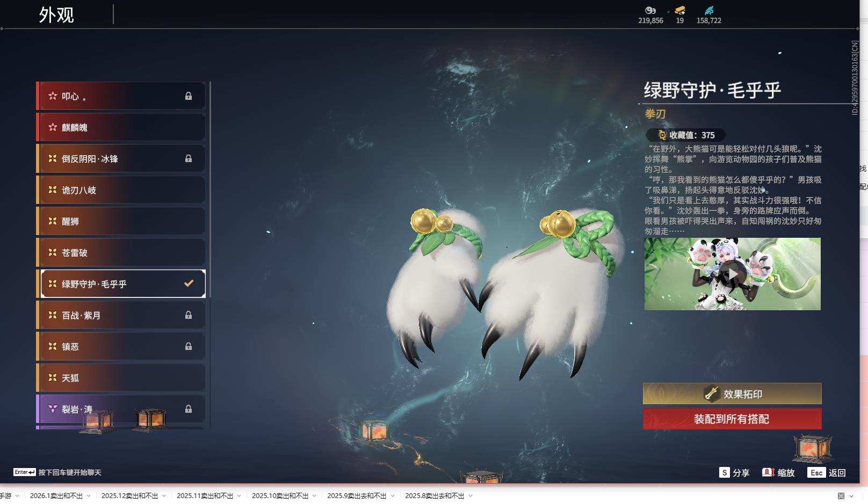Click the mouse scroll icon beside 缩放
The width and height of the screenshot is (868, 504).
[x=768, y=472]
